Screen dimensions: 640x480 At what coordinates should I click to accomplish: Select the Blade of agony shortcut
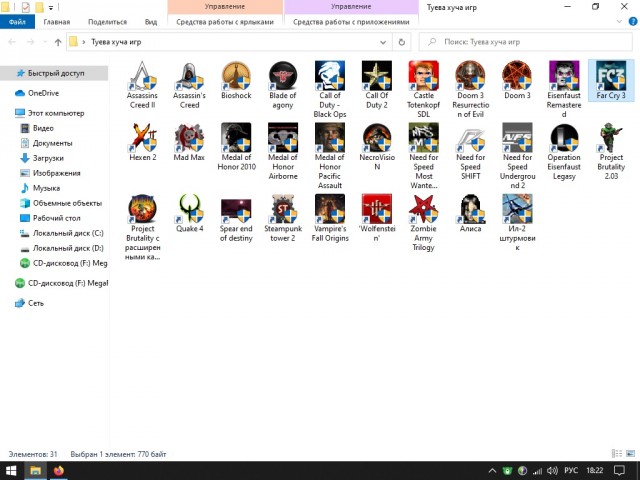tap(283, 85)
